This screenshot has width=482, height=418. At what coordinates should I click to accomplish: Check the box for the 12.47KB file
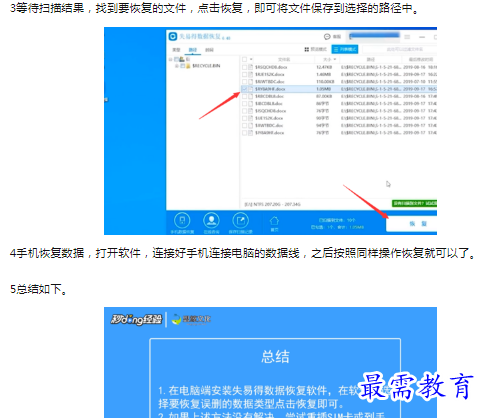pos(244,67)
